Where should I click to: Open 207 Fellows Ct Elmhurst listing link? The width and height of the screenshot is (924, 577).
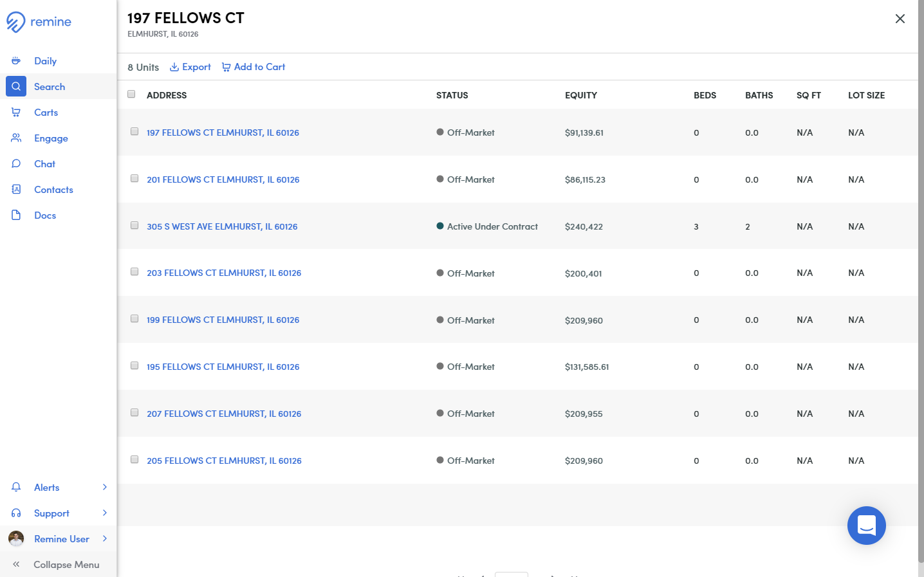pyautogui.click(x=224, y=414)
